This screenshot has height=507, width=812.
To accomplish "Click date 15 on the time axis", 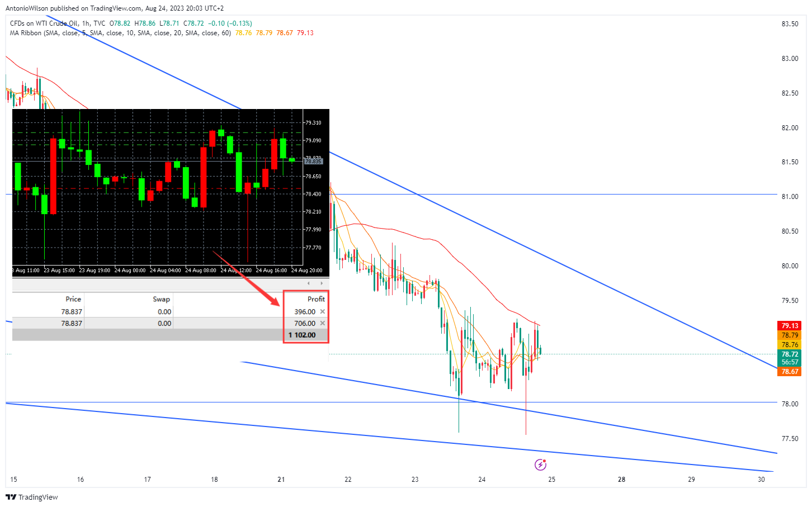I will click(13, 479).
